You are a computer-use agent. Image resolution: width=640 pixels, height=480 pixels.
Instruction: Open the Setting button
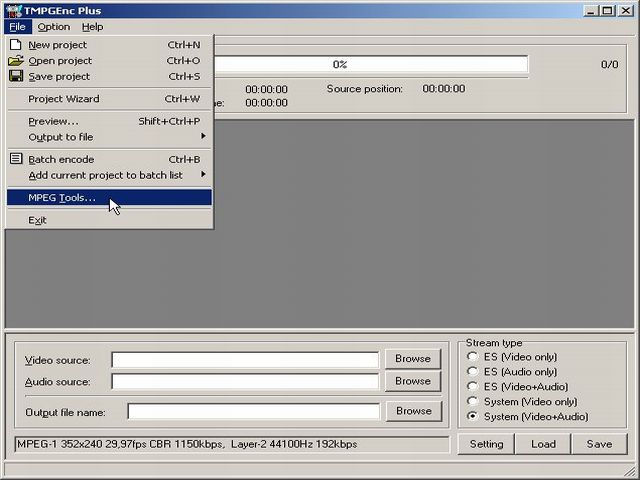[x=486, y=444]
